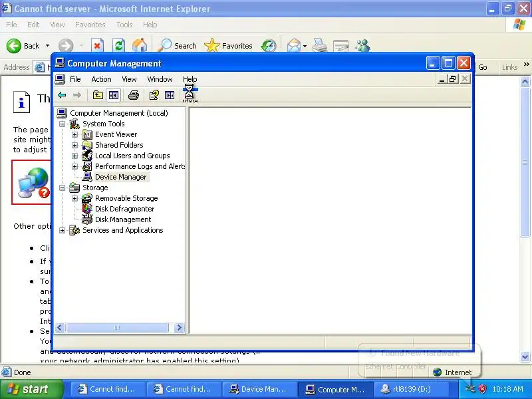Image resolution: width=532 pixels, height=399 pixels.
Task: Click the Start button
Action: coord(31,389)
